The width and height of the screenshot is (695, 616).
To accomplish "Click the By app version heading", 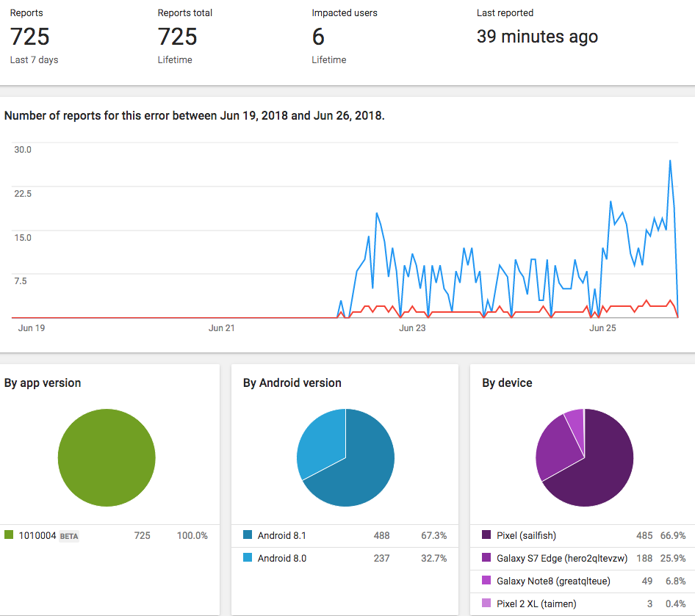I will tap(43, 383).
